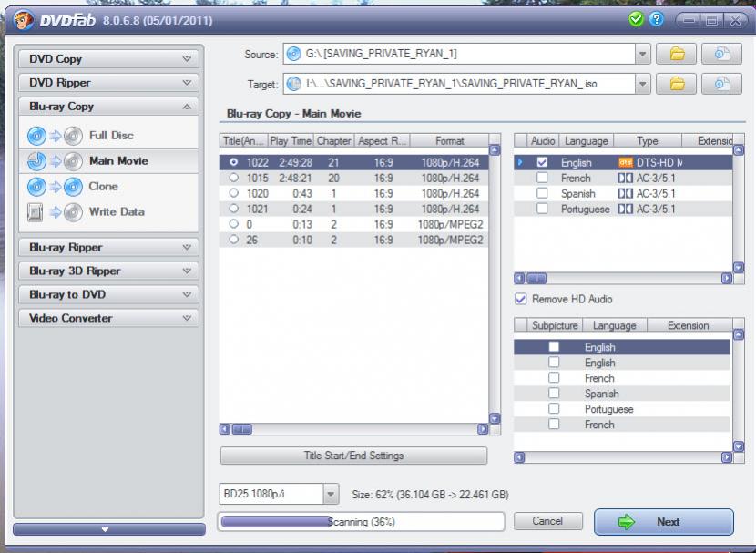The width and height of the screenshot is (756, 553).
Task: Click the Source folder browse icon
Action: [677, 54]
